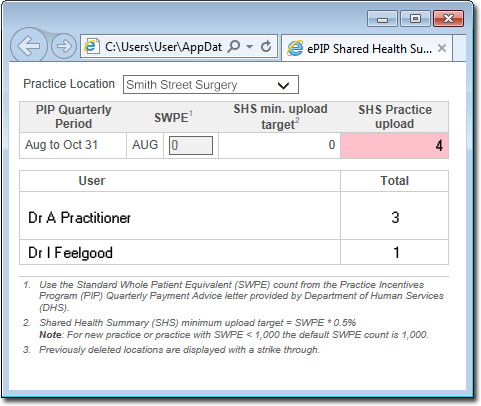Click the Internet Explorer page icon in address bar
This screenshot has height=406, width=481.
click(92, 46)
